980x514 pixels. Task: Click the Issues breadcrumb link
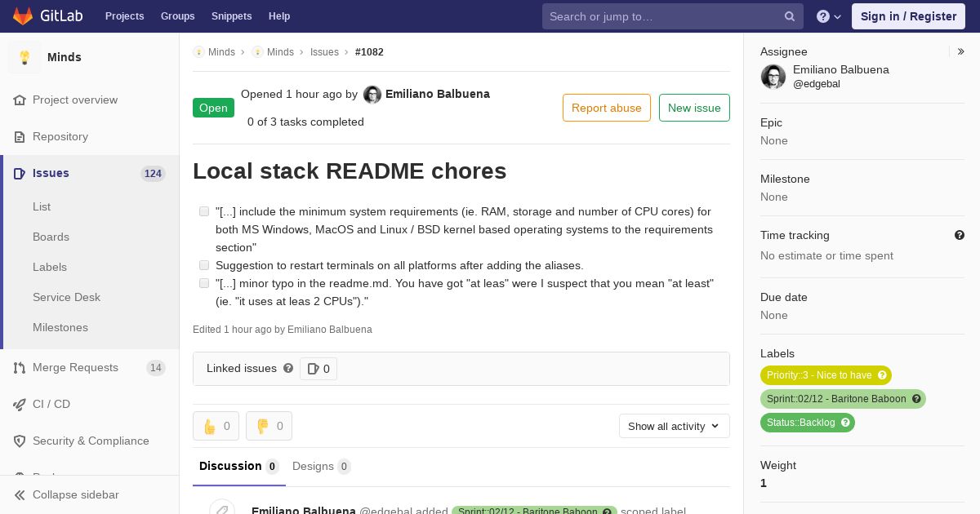[324, 51]
